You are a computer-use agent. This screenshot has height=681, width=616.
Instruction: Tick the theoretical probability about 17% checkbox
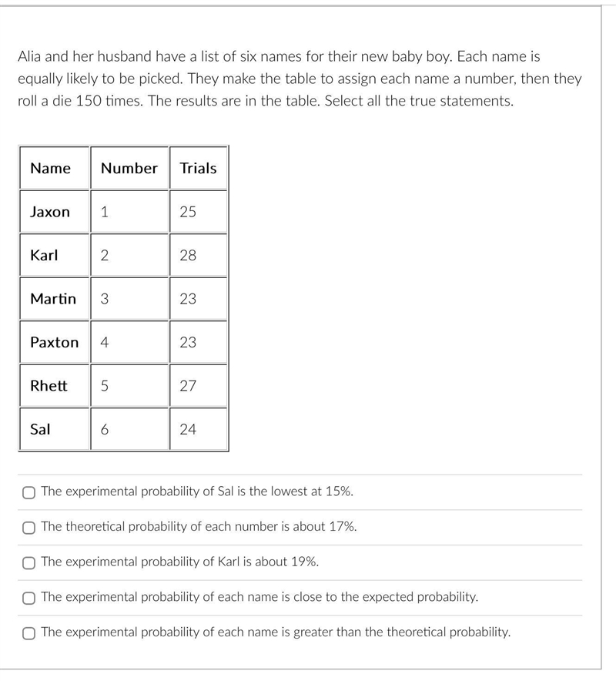28,528
